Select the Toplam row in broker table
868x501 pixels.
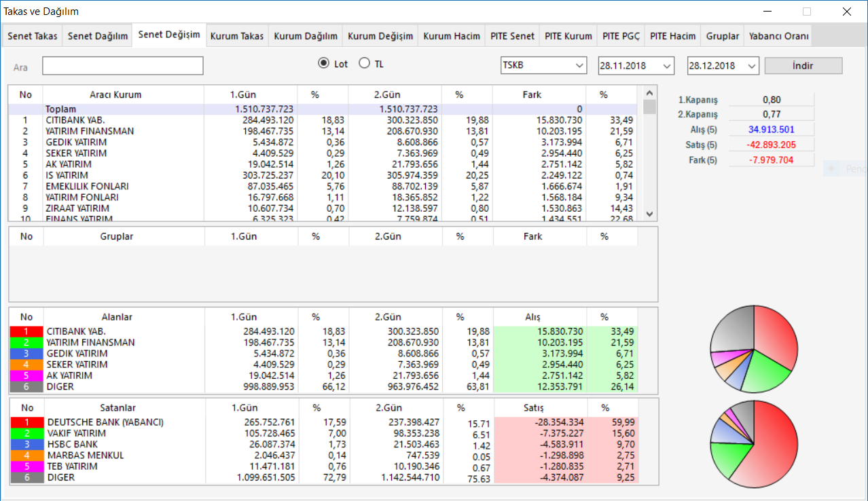click(323, 109)
